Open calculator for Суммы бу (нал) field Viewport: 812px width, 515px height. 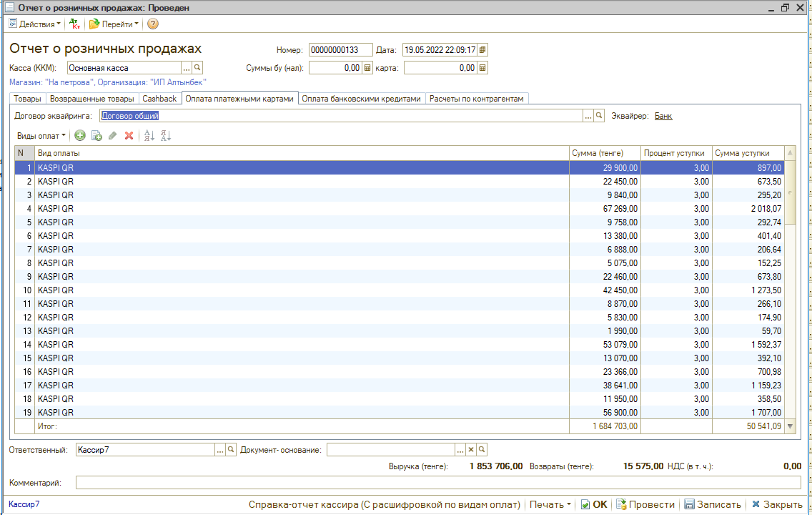coord(367,68)
